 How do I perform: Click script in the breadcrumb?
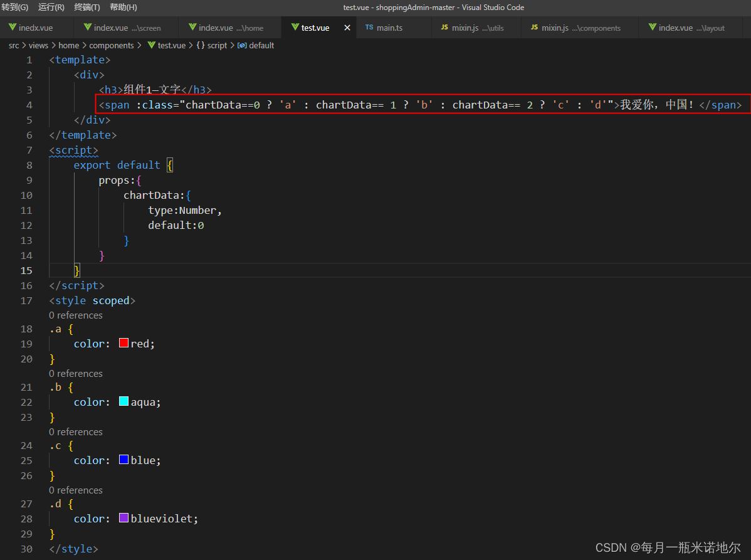coord(217,46)
